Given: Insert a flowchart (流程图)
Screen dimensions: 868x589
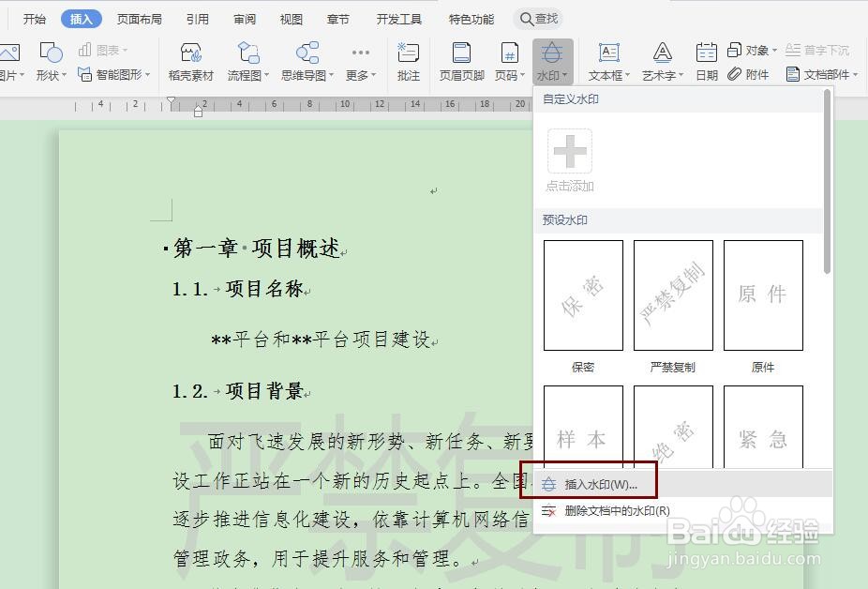Looking at the screenshot, I should click(246, 61).
